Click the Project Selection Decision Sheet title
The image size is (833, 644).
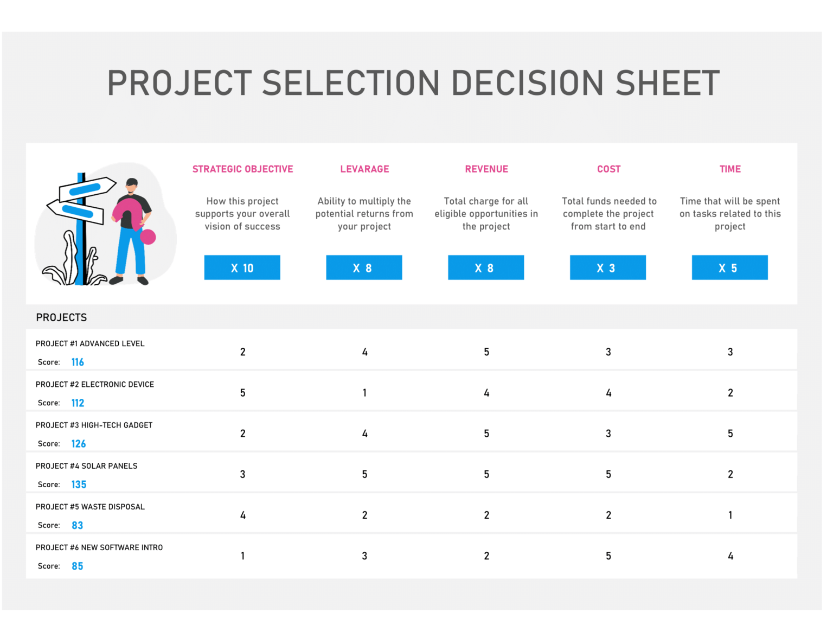[413, 83]
